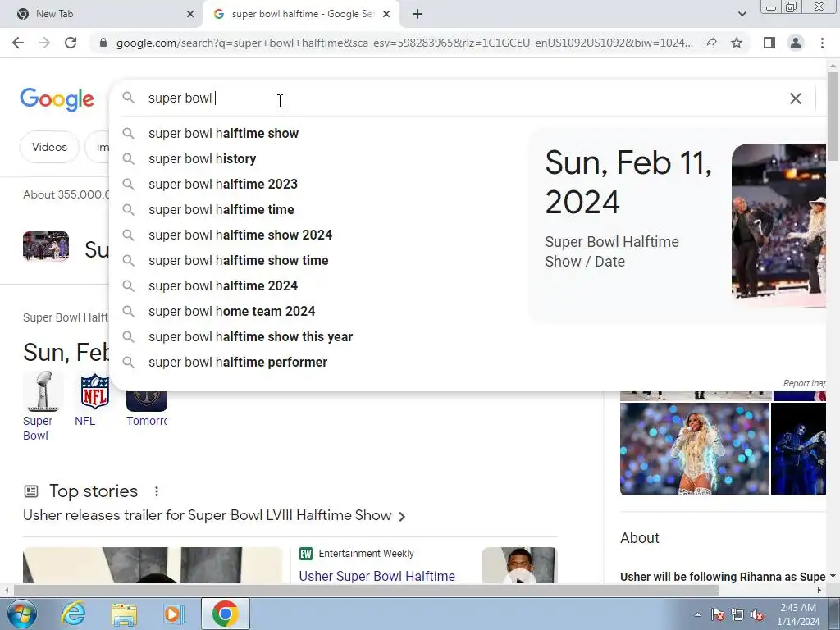This screenshot has height=630, width=840.
Task: Expand the tab search dropdown arrow
Action: 742,14
